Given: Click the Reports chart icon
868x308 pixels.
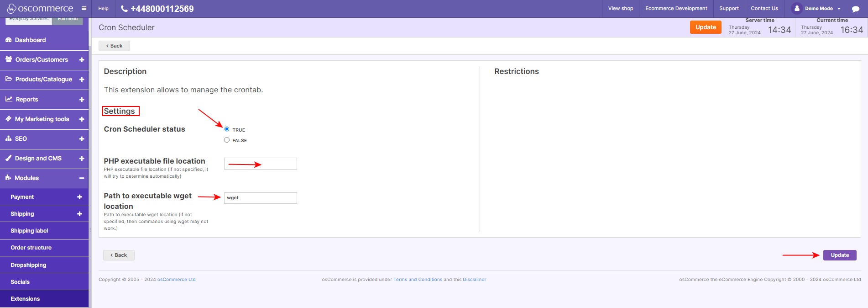Looking at the screenshot, I should tap(9, 99).
